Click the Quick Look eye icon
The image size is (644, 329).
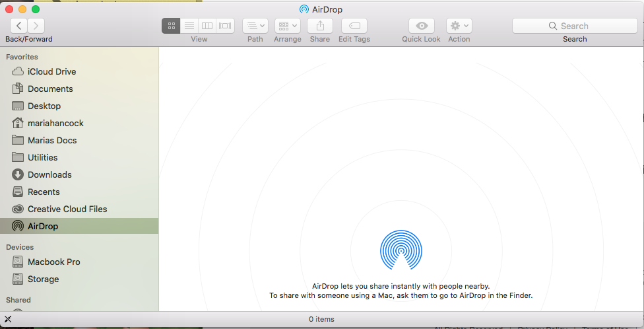click(x=422, y=26)
